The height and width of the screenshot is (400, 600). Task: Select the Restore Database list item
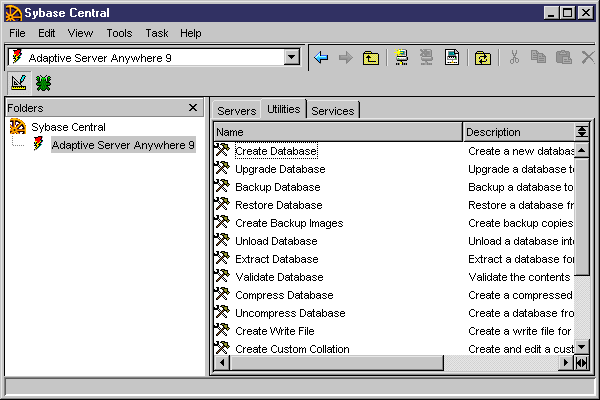point(279,205)
